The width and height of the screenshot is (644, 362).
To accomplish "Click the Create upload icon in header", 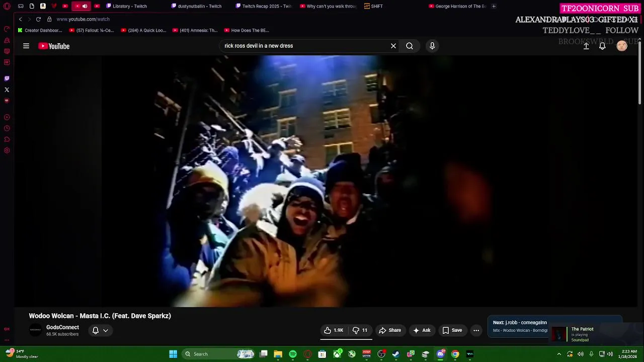I will pos(586,46).
